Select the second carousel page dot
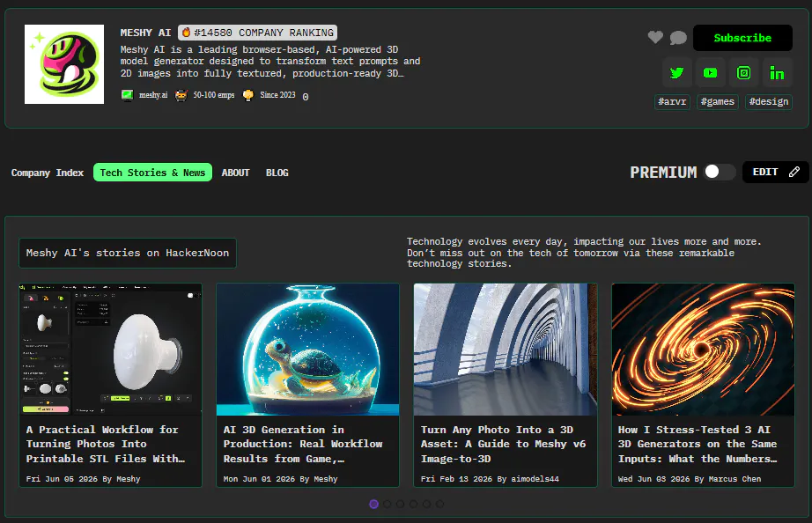The height and width of the screenshot is (523, 812). pyautogui.click(x=388, y=504)
